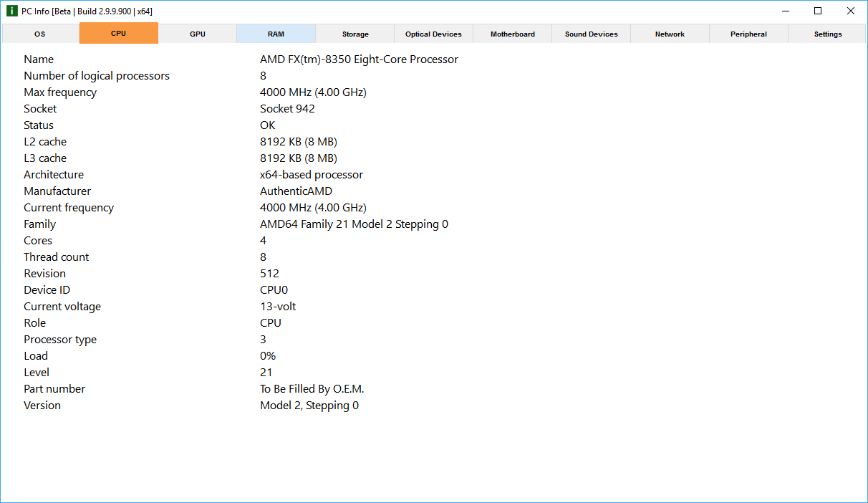Viewport: 868px width, 503px height.
Task: Click the L2 cache 8192 KB value
Action: (299, 142)
